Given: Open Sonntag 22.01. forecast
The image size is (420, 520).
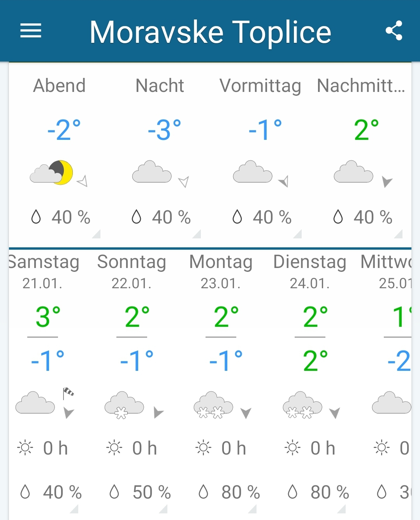Looking at the screenshot, I should tap(132, 384).
